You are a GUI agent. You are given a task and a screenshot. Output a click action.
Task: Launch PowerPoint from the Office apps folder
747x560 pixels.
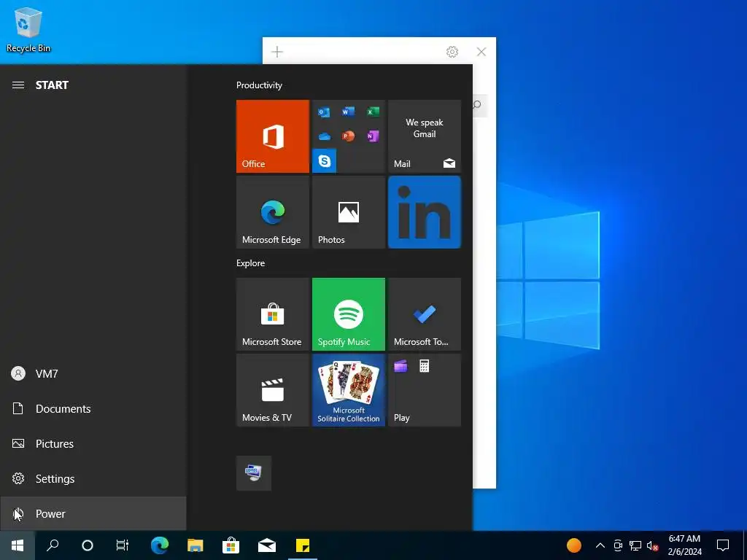[x=348, y=136]
